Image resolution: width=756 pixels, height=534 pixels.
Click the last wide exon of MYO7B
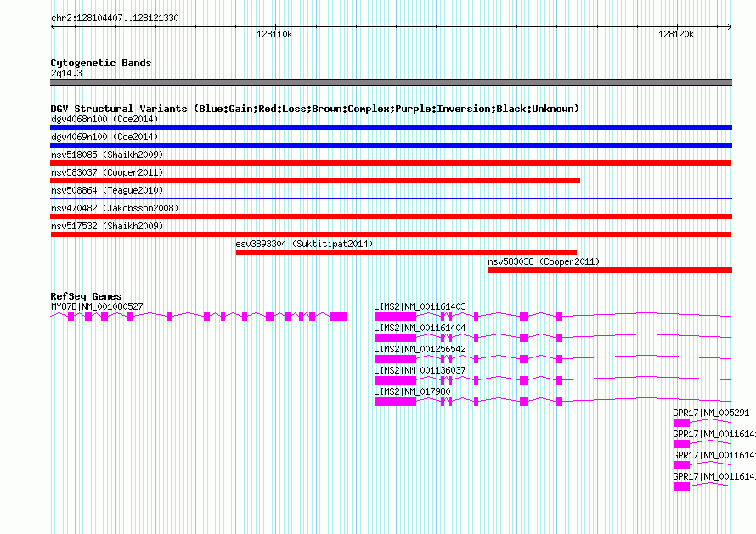(x=339, y=317)
